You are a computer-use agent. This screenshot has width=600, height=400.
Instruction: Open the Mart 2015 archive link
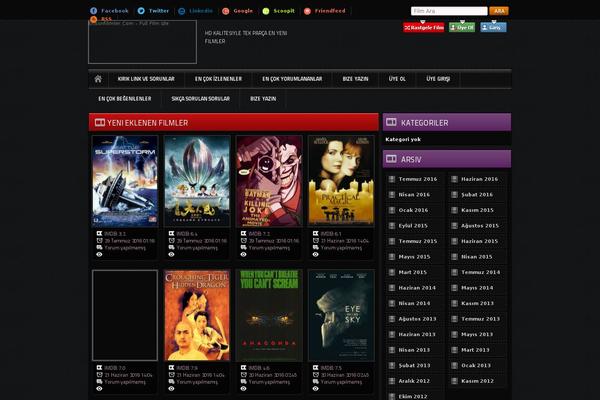(412, 272)
